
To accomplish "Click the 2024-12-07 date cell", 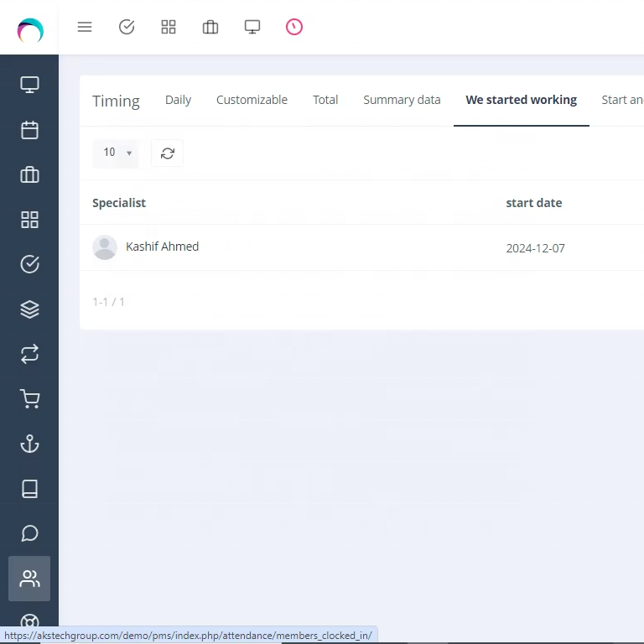I will [535, 248].
